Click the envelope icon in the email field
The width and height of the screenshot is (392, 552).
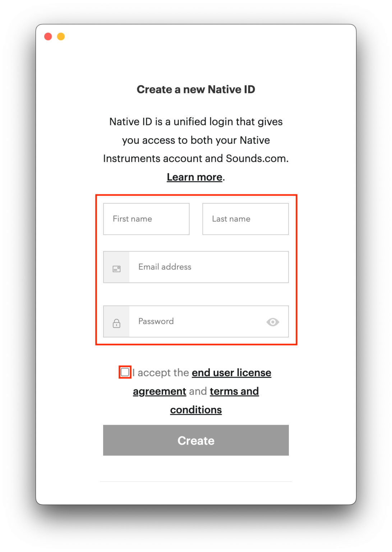tap(116, 267)
